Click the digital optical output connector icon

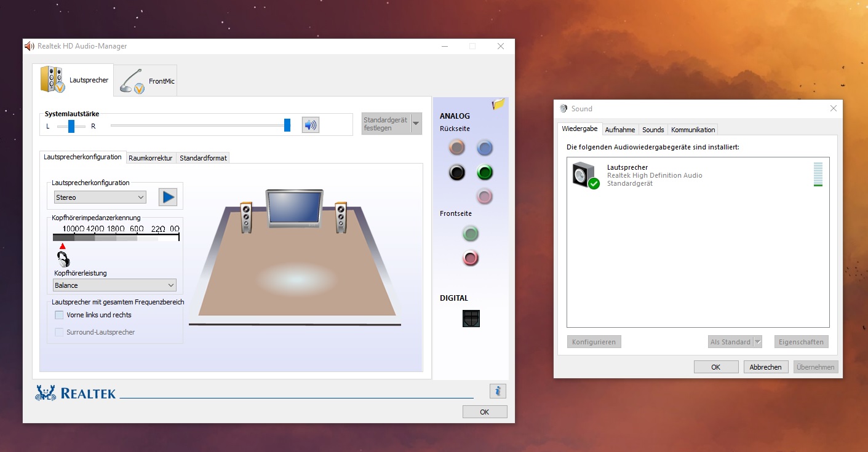[471, 318]
